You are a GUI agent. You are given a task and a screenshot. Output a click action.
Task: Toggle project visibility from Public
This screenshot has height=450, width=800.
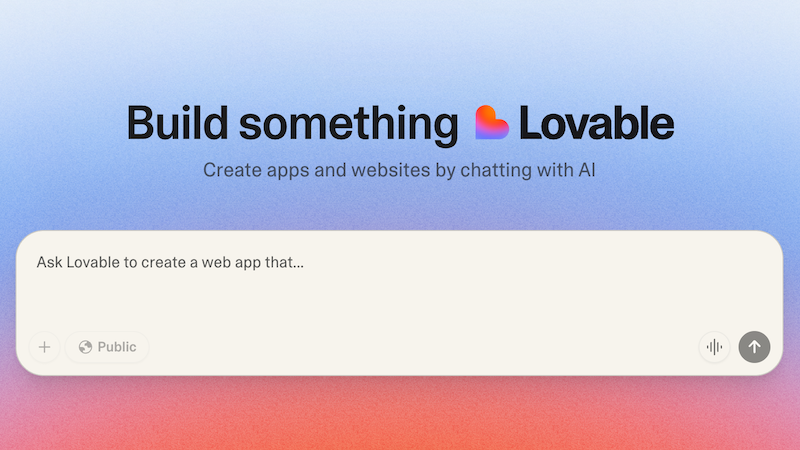point(107,347)
